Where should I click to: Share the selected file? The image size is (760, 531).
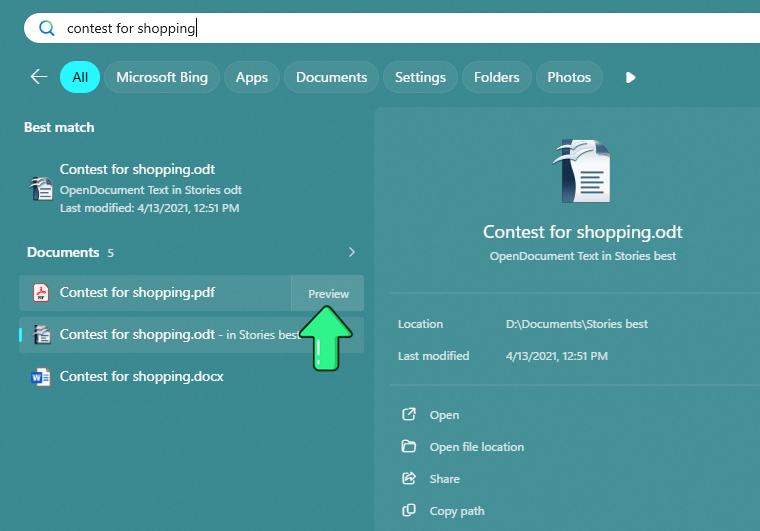[444, 479]
